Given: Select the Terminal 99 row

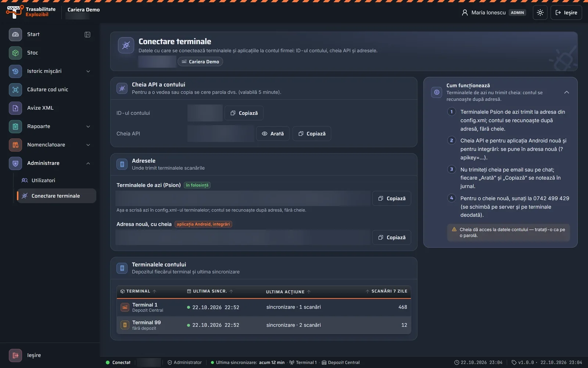Looking at the screenshot, I should click(x=264, y=325).
